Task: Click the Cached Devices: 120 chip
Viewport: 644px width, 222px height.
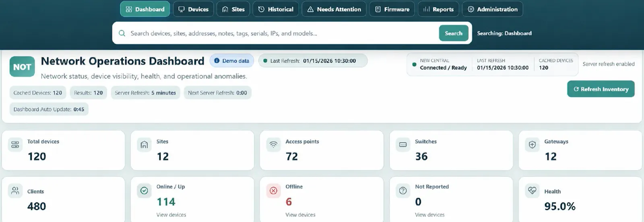Action: (38, 92)
